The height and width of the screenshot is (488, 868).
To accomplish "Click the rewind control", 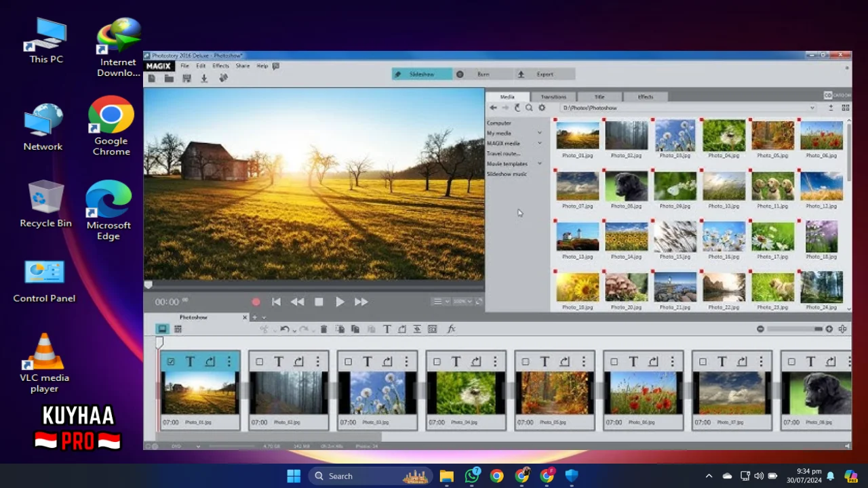I will click(297, 302).
